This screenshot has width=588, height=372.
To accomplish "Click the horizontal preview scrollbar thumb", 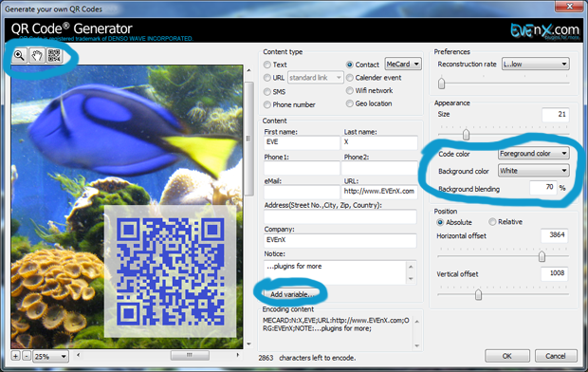I will point(190,355).
